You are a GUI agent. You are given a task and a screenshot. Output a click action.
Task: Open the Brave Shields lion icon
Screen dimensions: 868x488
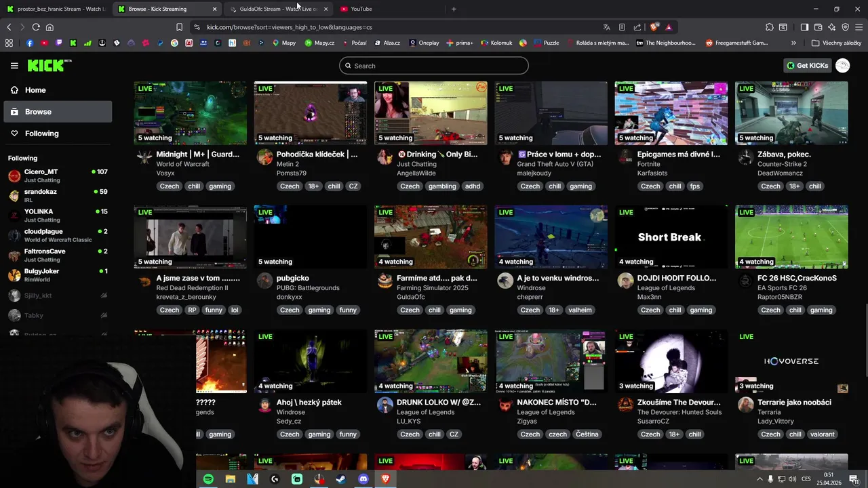click(x=654, y=27)
